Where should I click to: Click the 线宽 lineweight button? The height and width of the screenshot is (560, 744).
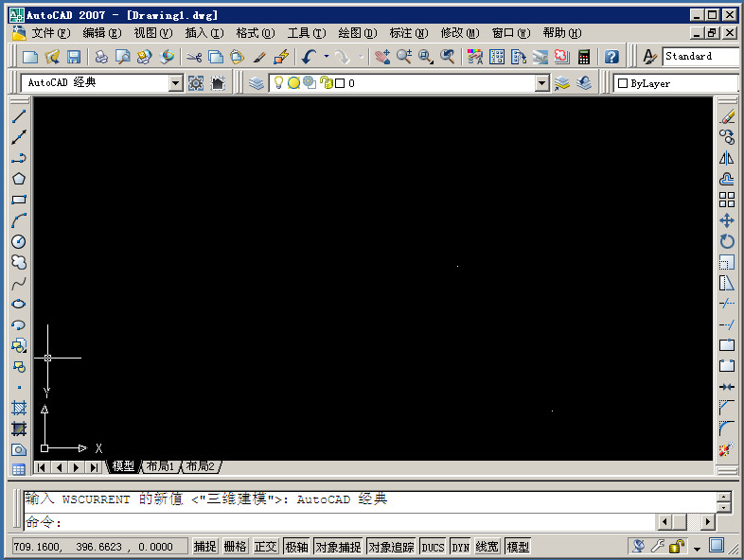point(487,547)
